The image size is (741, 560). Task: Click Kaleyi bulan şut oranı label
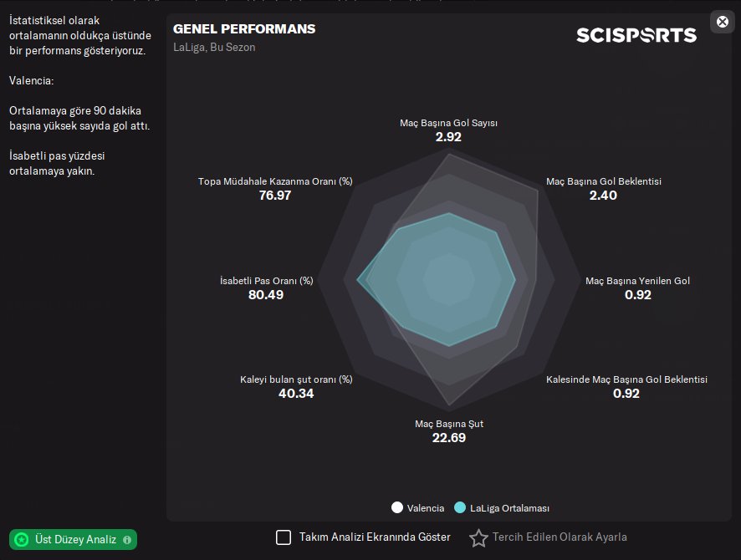point(296,379)
